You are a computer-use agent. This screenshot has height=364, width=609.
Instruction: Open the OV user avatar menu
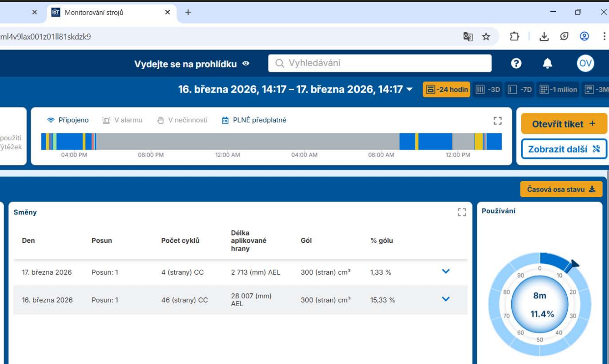click(585, 63)
